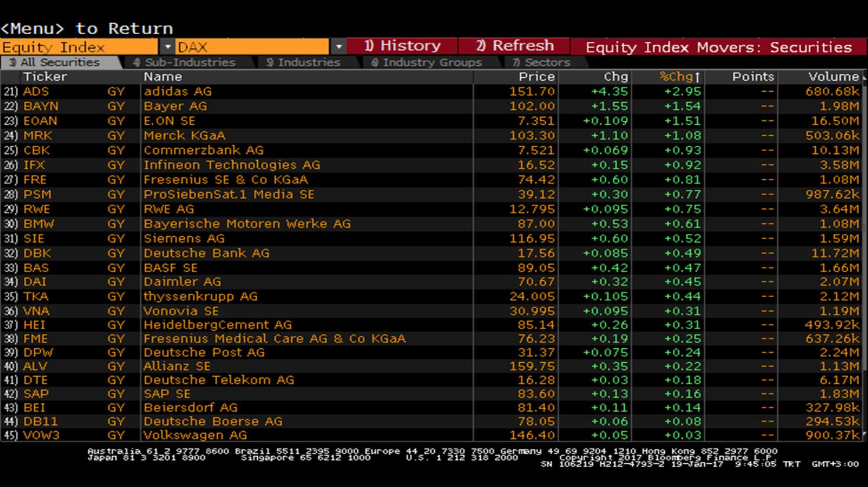
Task: Expand the DAX dropdown arrow
Action: click(338, 47)
